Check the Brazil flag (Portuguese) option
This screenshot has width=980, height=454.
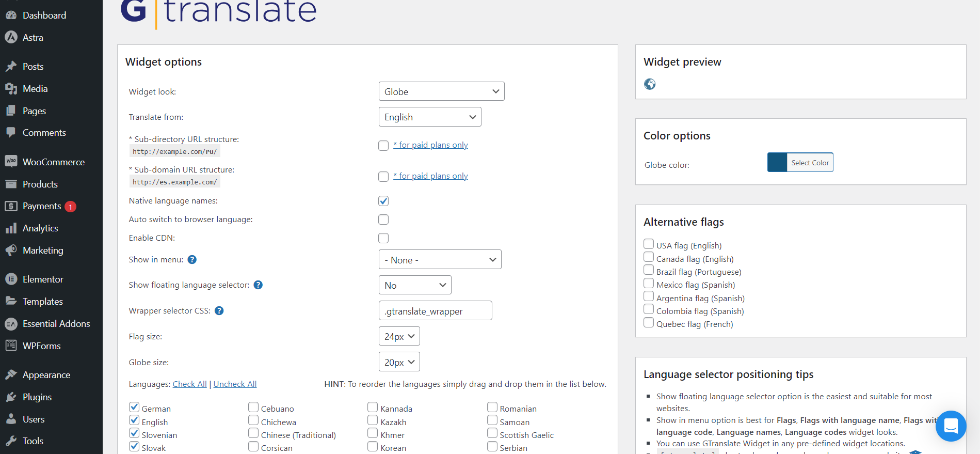(649, 270)
